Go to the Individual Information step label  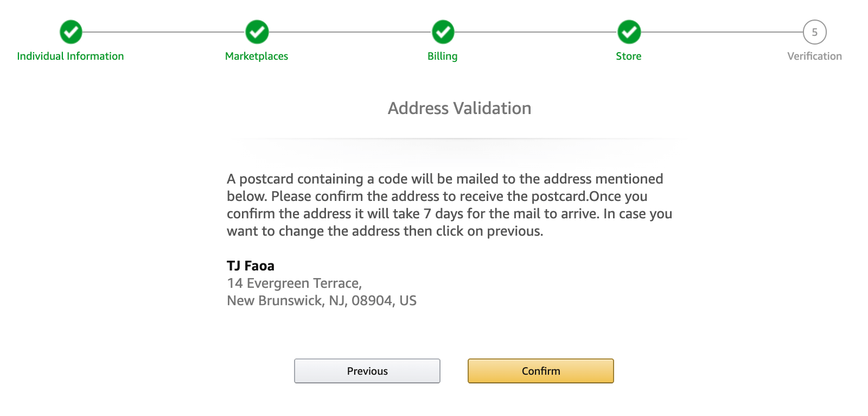pos(71,56)
